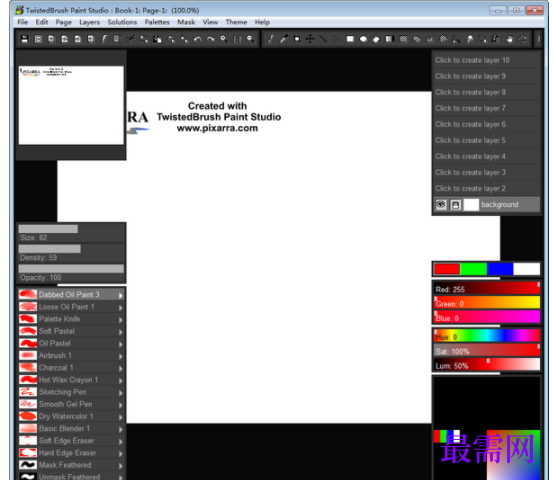Screen dimensions: 553x480
Task: Click the script quill icon in toolbar
Action: pyautogui.click(x=104, y=39)
